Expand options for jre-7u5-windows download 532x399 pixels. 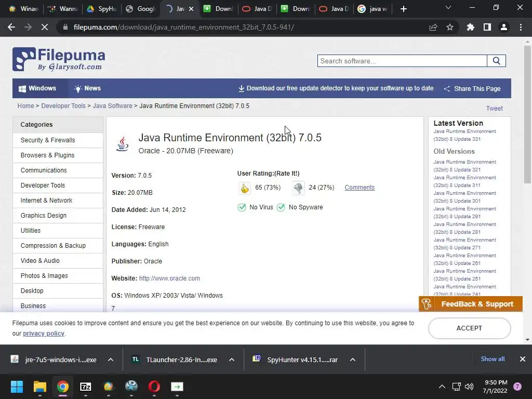[x=110, y=360]
